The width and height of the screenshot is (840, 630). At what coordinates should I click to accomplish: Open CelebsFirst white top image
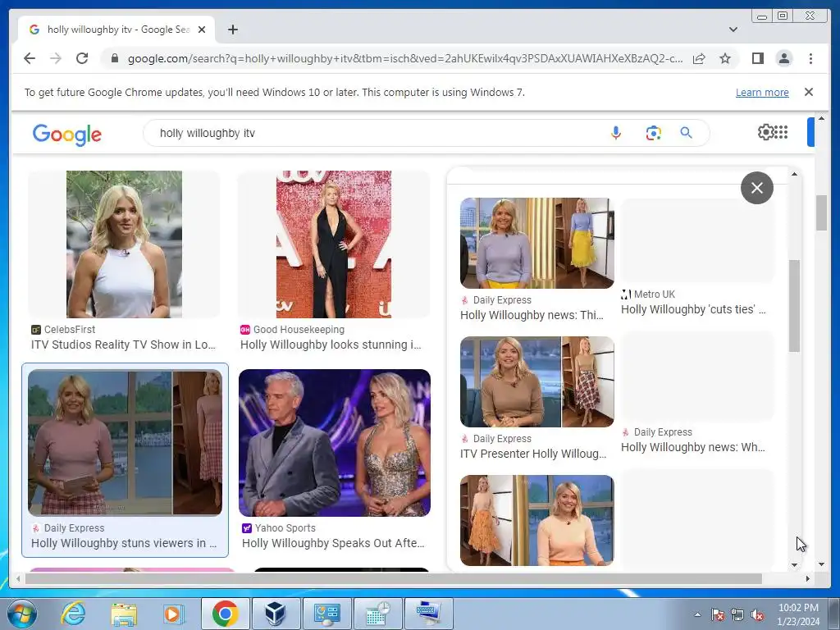pos(124,244)
